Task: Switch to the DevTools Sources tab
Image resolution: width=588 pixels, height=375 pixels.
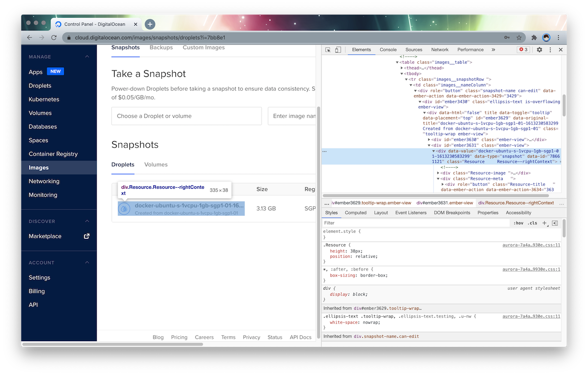Action: [x=414, y=50]
